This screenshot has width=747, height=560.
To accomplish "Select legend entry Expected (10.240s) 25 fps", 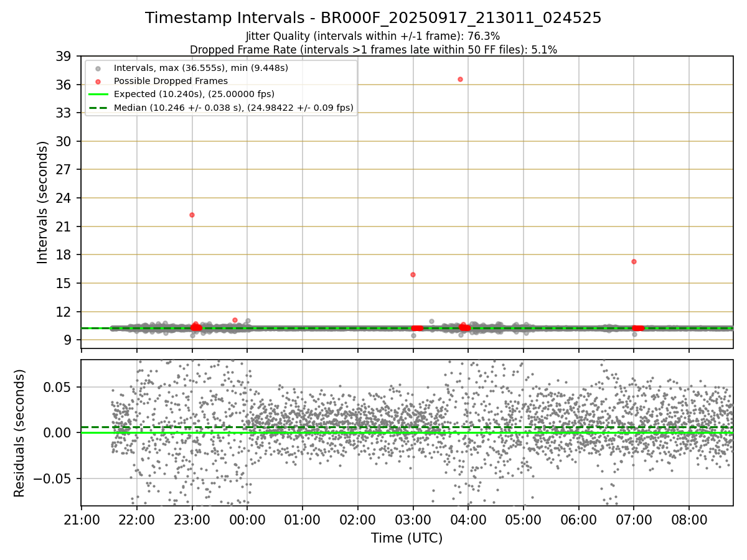I will pos(194,94).
